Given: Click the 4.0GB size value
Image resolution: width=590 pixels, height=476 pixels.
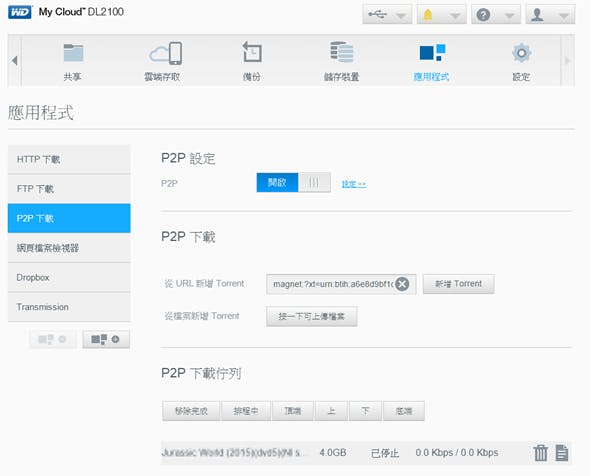Looking at the screenshot, I should [333, 453].
